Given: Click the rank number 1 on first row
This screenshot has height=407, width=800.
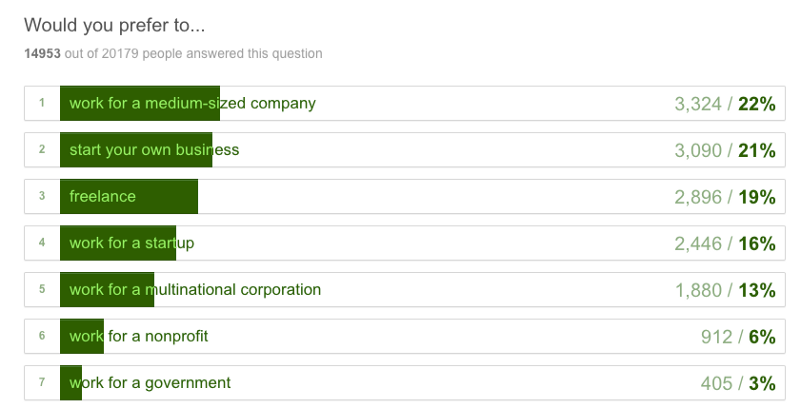Looking at the screenshot, I should click(42, 103).
